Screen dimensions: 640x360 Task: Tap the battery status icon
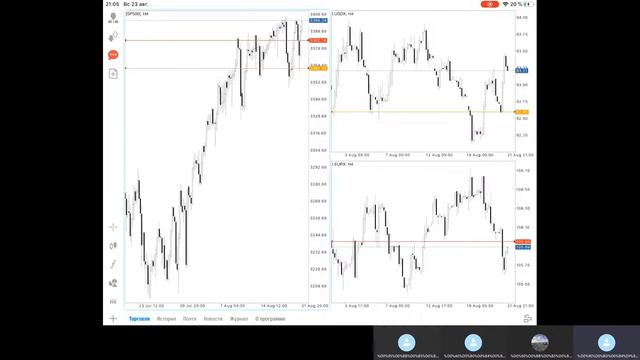coord(528,4)
